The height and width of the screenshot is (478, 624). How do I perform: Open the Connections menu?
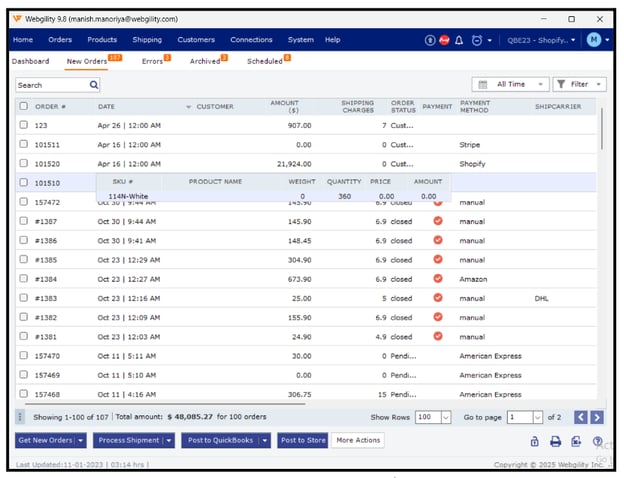251,40
